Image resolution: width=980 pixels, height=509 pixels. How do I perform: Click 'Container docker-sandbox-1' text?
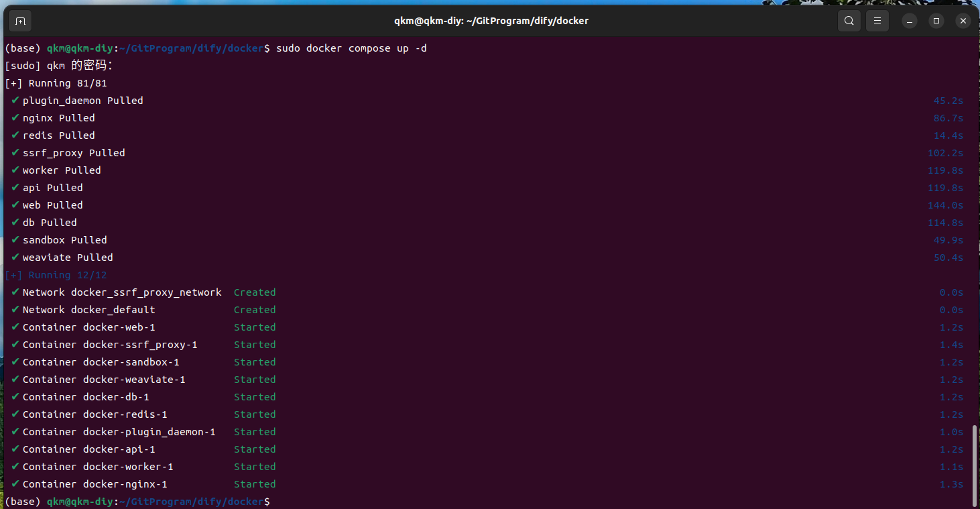point(101,362)
